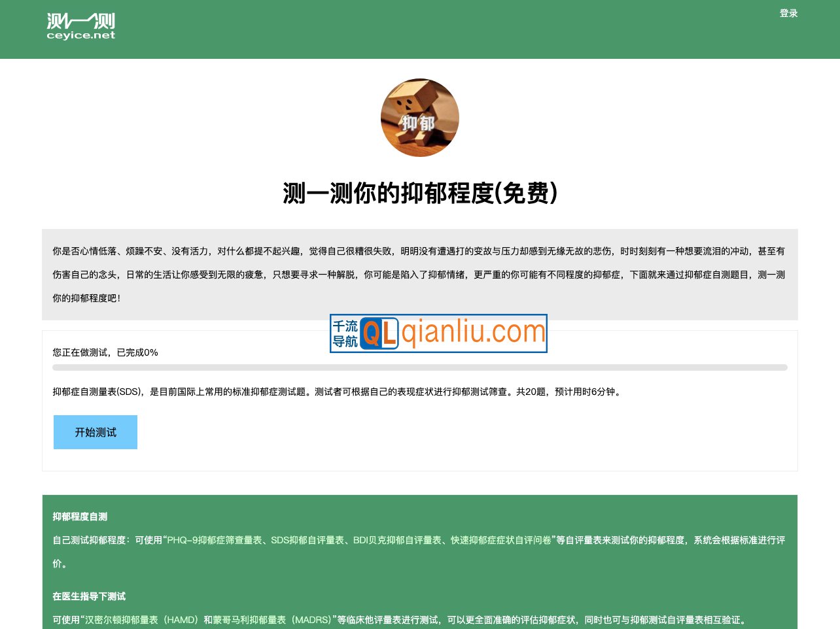Open the 登录 login link

pos(788,13)
